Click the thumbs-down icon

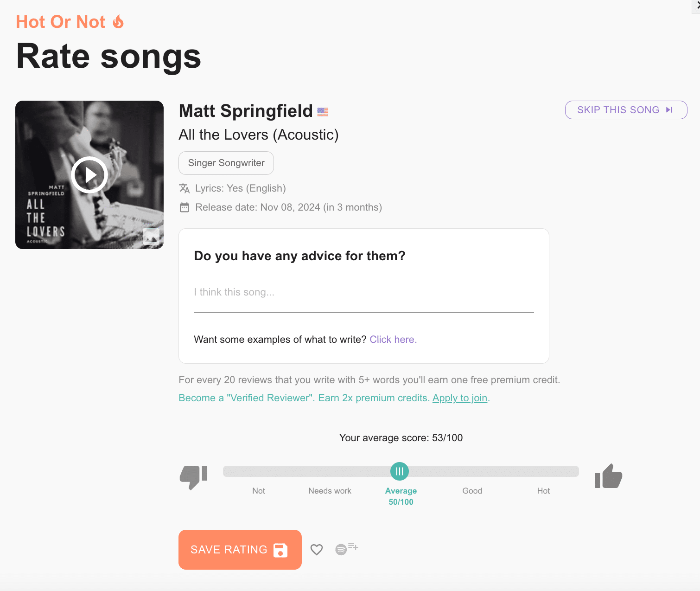click(193, 477)
